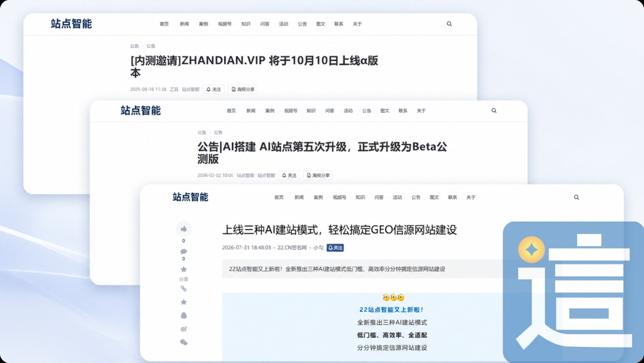Open 新闻 in the front window nav

tap(299, 198)
